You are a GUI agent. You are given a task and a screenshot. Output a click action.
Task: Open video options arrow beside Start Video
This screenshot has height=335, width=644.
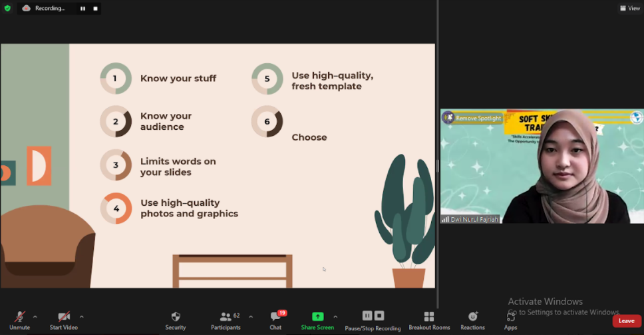pyautogui.click(x=82, y=316)
